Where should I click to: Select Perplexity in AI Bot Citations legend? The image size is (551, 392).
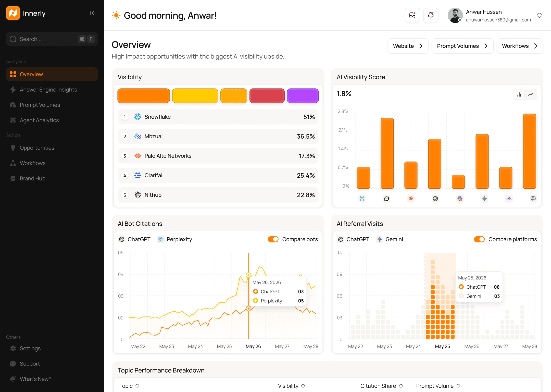pos(175,239)
